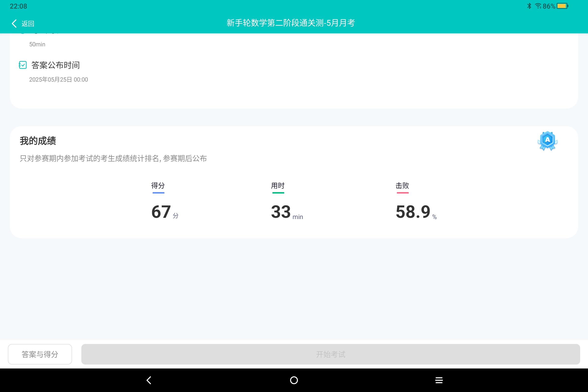This screenshot has width=588, height=392.
Task: Tap the Wi-Fi status icon
Action: tap(538, 6)
